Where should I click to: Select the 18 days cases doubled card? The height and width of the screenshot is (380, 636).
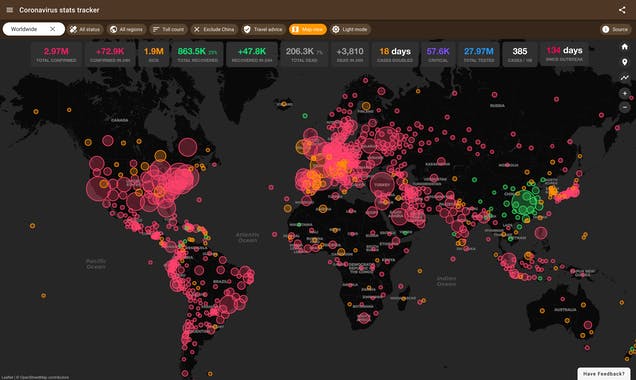(395, 54)
